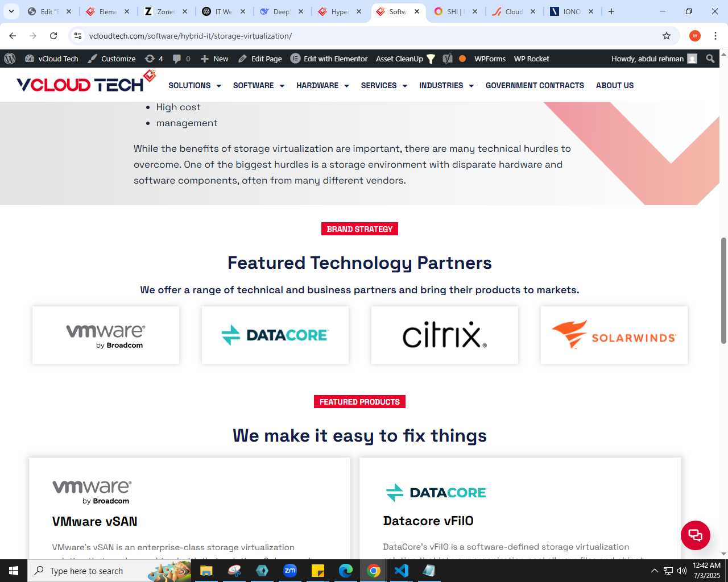Image resolution: width=728 pixels, height=582 pixels.
Task: Open GOVERNMENT CONTRACTS page
Action: 535,85
